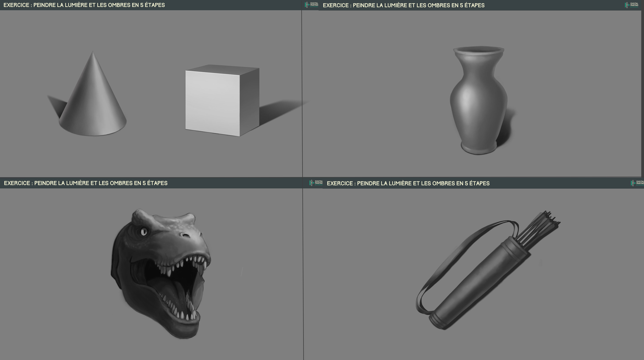Click the dinosaur's eye
The width and height of the screenshot is (644, 360).
coord(144,232)
